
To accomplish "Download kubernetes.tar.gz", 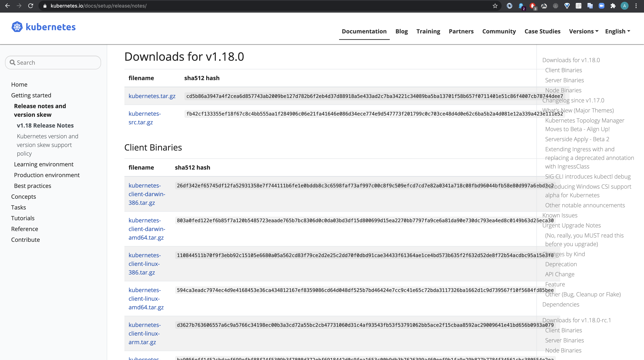I will [x=152, y=96].
